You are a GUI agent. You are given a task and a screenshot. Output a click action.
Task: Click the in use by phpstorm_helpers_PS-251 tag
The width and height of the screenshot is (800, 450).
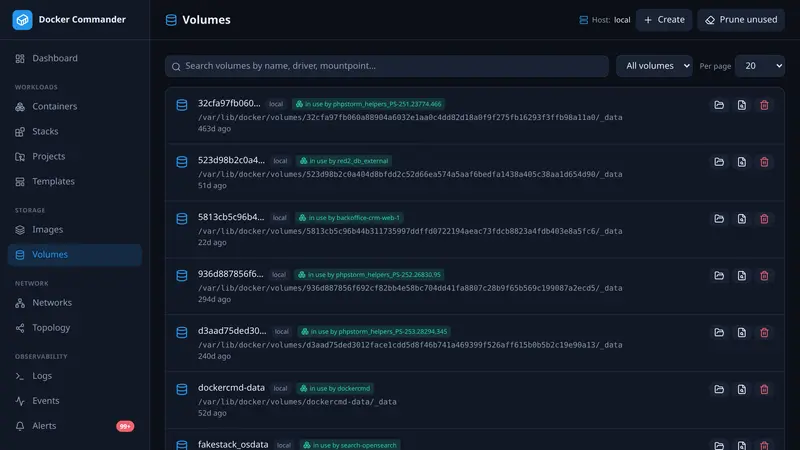[368, 104]
